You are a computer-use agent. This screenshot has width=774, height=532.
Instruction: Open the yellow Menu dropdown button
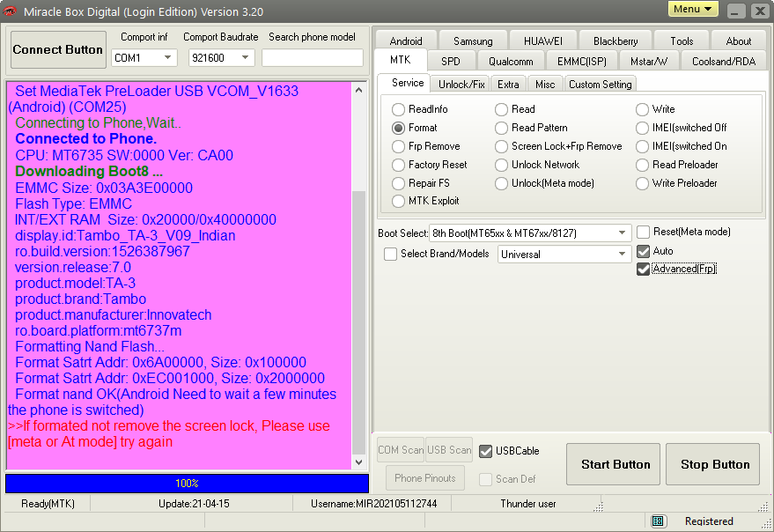693,10
